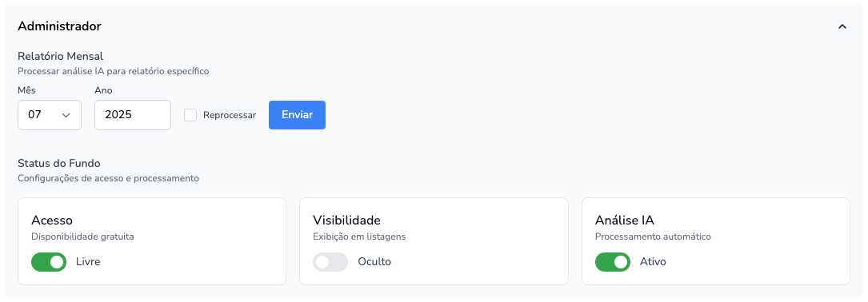Image resolution: width=868 pixels, height=302 pixels.
Task: Open the Mês dropdown showing 07
Action: [x=50, y=115]
